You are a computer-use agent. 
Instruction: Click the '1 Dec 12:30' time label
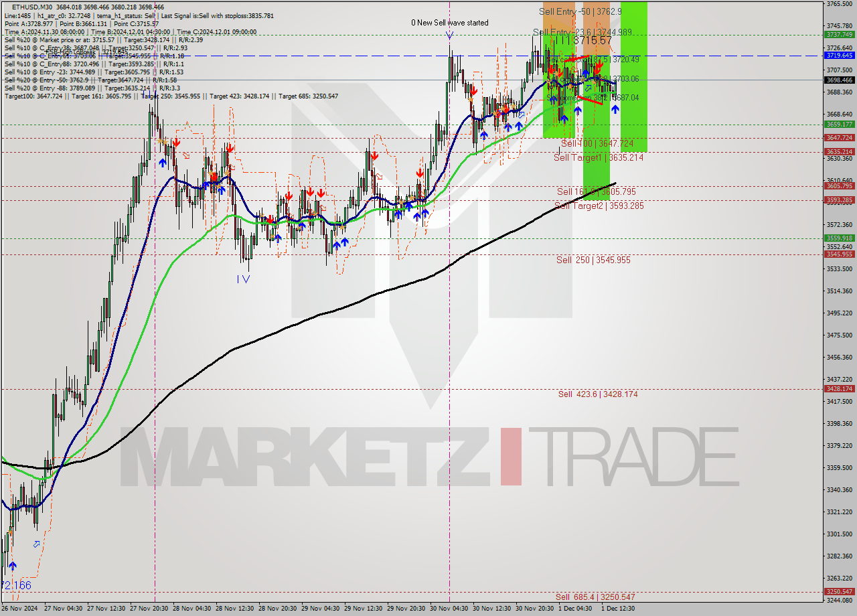tap(618, 609)
